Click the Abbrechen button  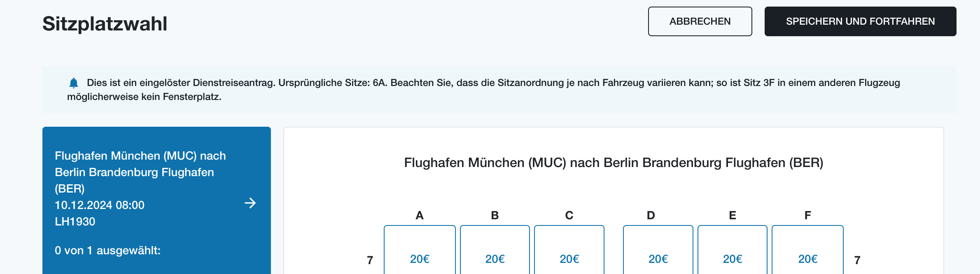pyautogui.click(x=700, y=21)
